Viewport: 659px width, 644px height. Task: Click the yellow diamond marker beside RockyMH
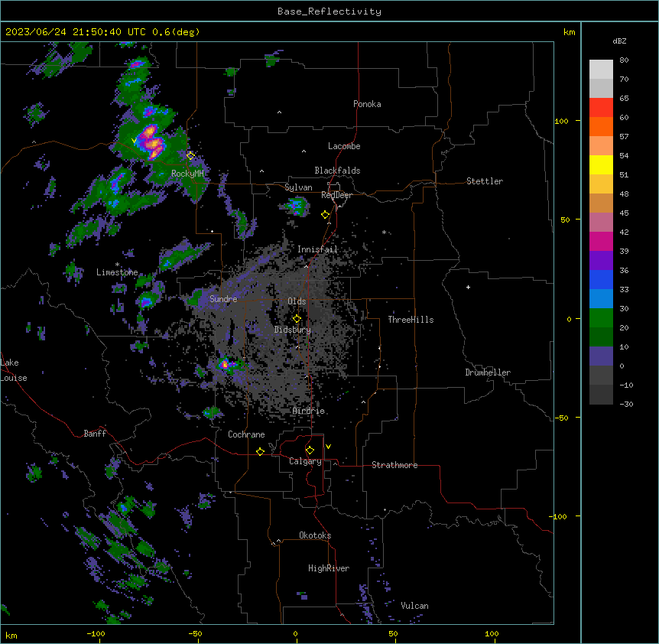coord(190,155)
